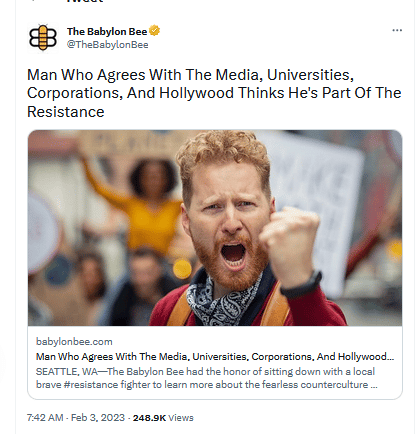Open the @TheBabylonBee handle link
418x434 pixels.
[x=107, y=45]
